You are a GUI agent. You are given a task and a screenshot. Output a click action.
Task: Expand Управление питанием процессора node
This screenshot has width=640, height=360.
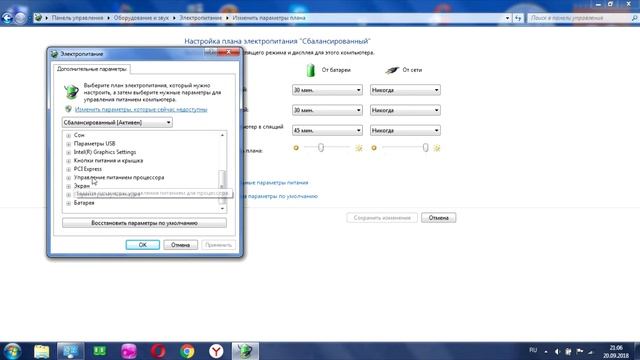click(69, 178)
